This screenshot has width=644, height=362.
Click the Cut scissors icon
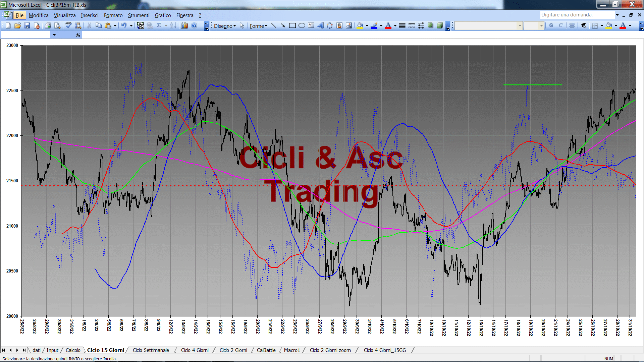[x=89, y=25]
